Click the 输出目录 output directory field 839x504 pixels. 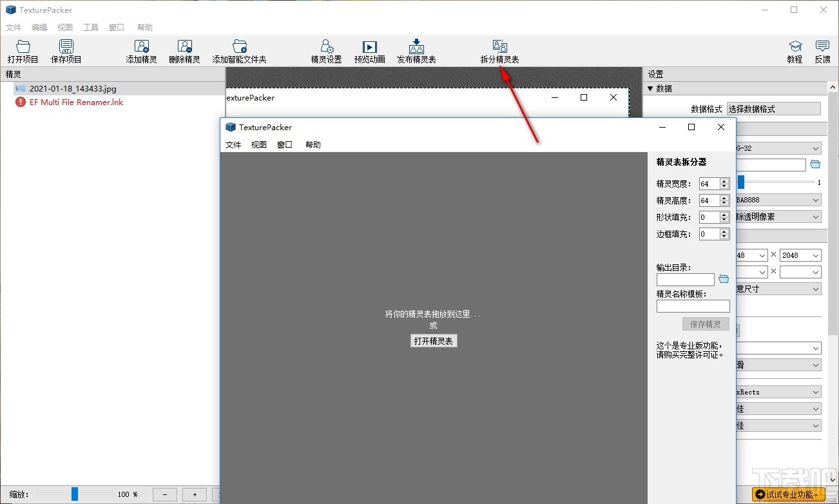(686, 280)
